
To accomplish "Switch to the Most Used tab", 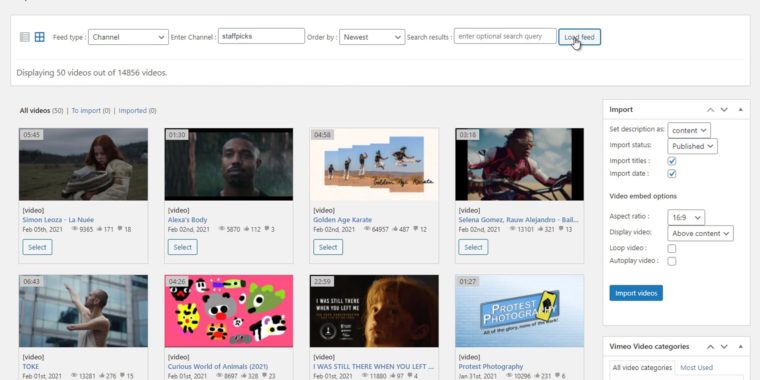I will pos(696,367).
